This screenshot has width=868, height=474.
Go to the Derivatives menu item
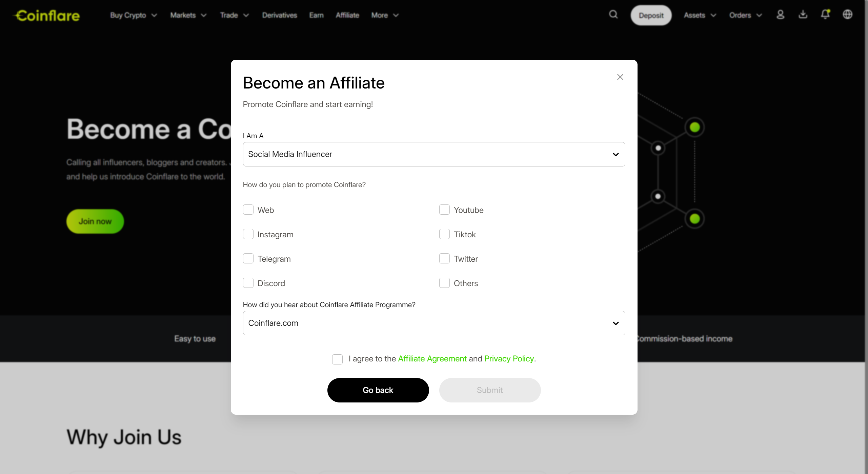pos(279,15)
